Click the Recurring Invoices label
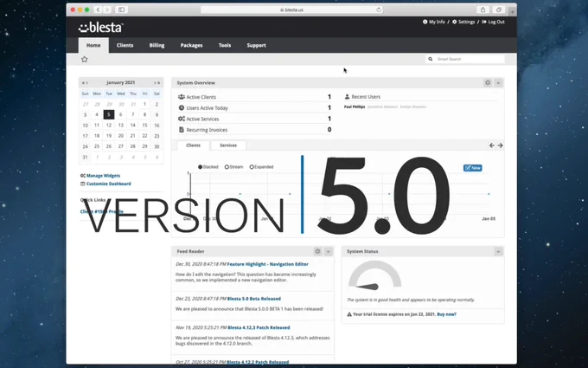588x368 pixels. click(207, 130)
